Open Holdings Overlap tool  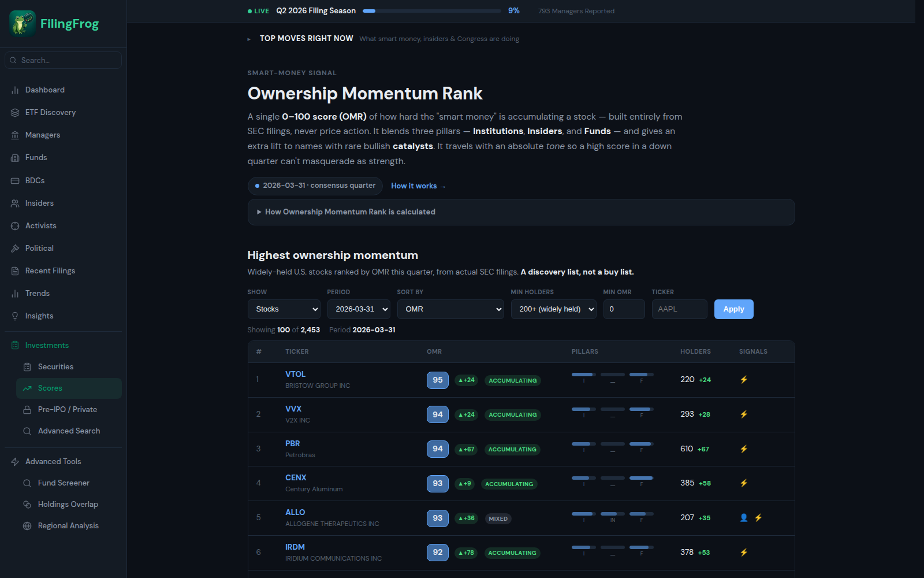pyautogui.click(x=69, y=505)
